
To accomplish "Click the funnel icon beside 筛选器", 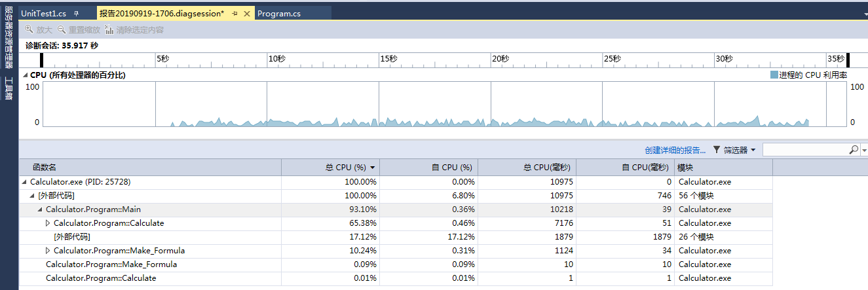I will tap(717, 150).
